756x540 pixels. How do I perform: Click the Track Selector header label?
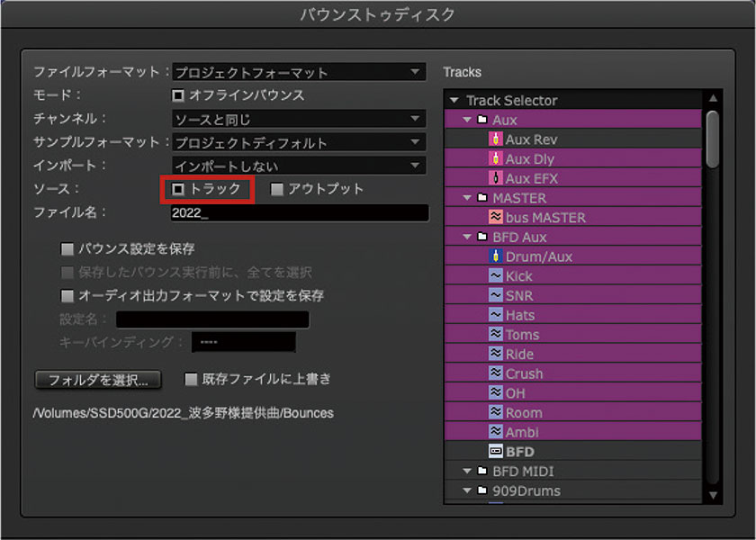click(x=511, y=100)
